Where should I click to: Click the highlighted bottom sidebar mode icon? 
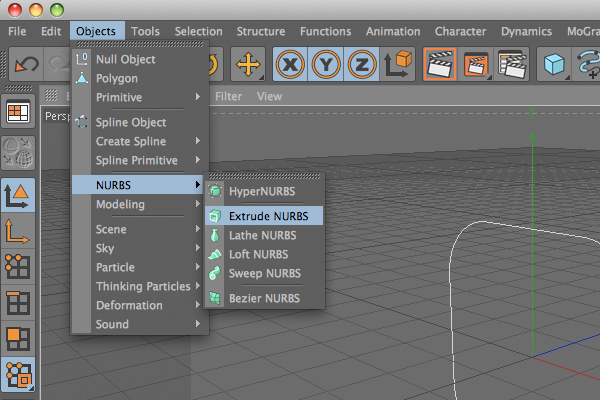coord(18,374)
